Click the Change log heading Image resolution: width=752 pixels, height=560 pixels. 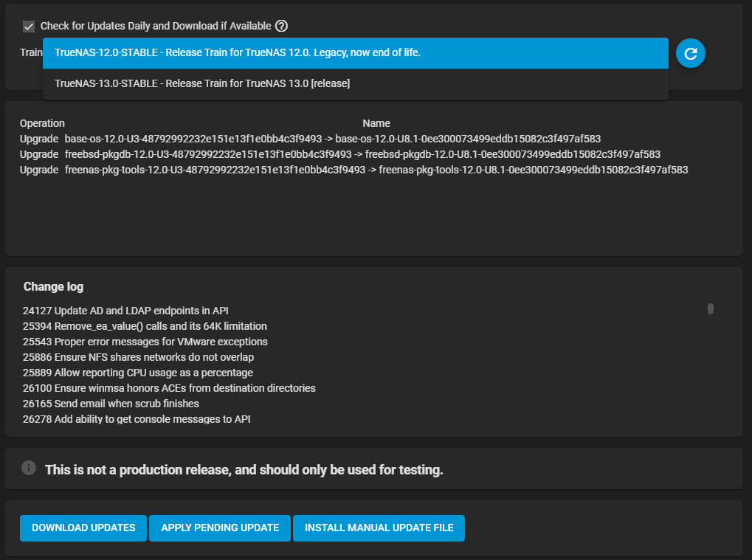[53, 287]
